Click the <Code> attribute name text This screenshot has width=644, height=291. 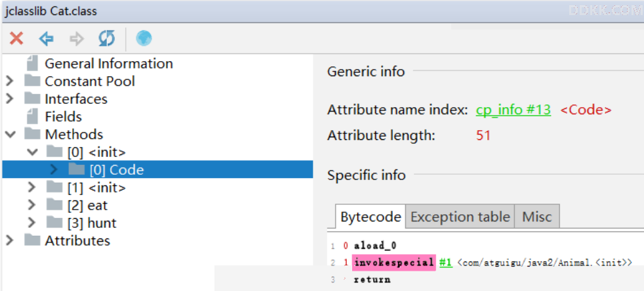[586, 110]
